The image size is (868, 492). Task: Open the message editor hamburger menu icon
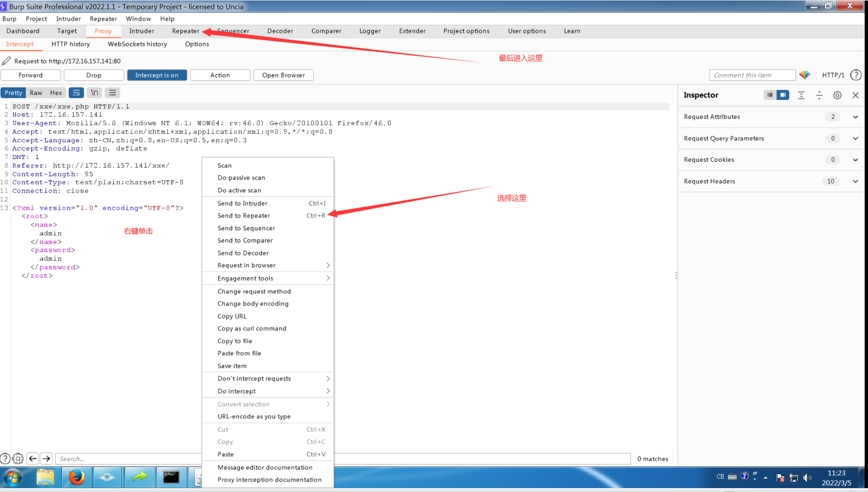point(112,92)
